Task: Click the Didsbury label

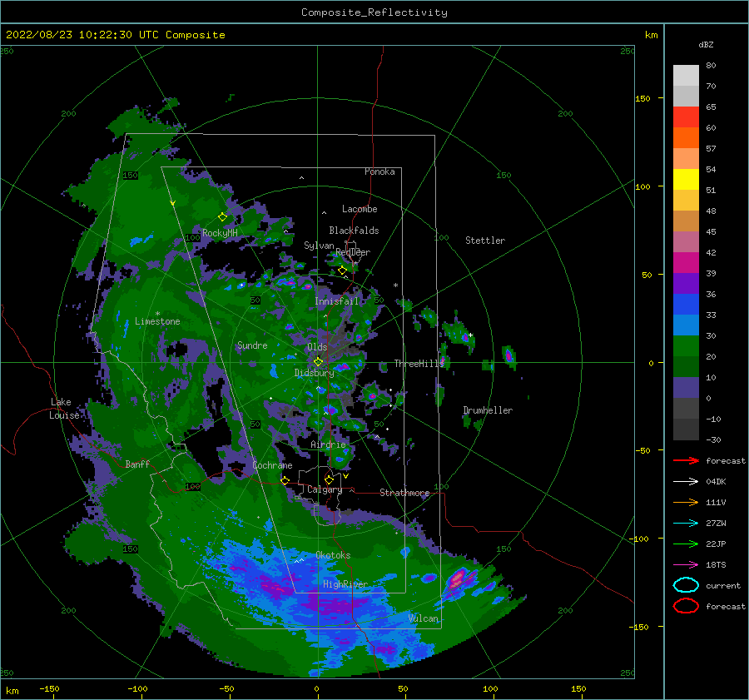Action: [314, 373]
